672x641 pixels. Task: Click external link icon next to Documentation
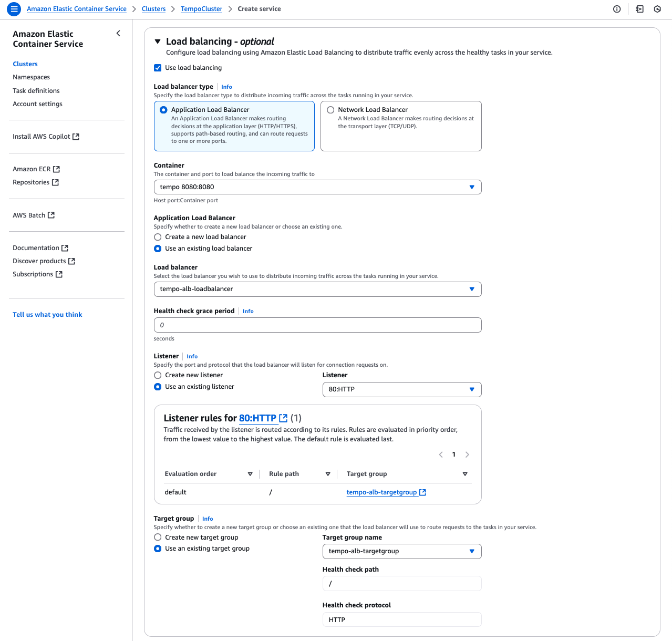(x=65, y=248)
